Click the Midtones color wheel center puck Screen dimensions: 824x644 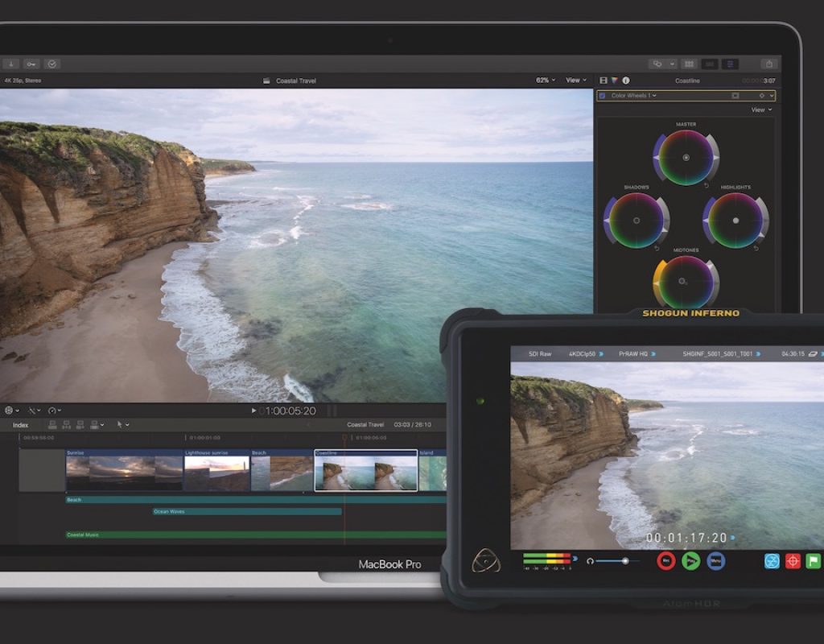pyautogui.click(x=682, y=281)
